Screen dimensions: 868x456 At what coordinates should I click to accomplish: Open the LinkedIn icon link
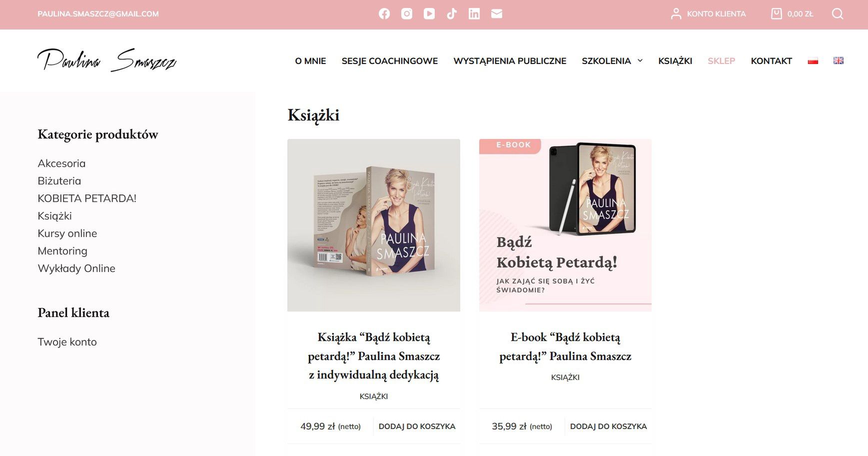click(474, 14)
